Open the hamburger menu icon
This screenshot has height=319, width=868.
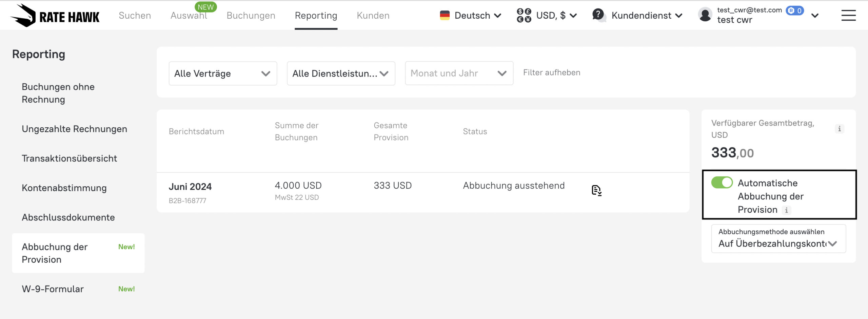coord(848,16)
